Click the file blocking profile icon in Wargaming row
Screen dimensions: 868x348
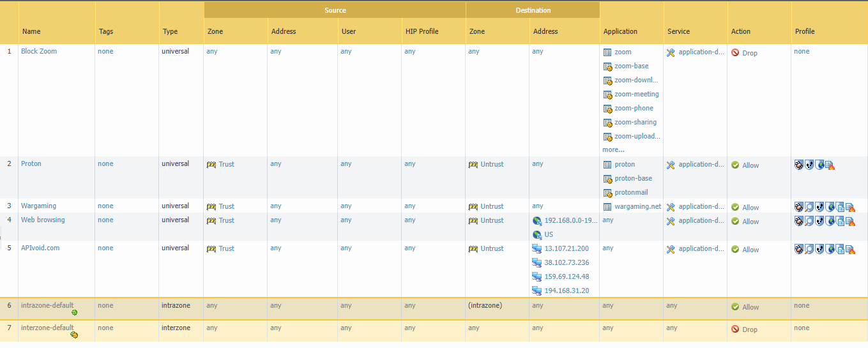click(x=841, y=206)
